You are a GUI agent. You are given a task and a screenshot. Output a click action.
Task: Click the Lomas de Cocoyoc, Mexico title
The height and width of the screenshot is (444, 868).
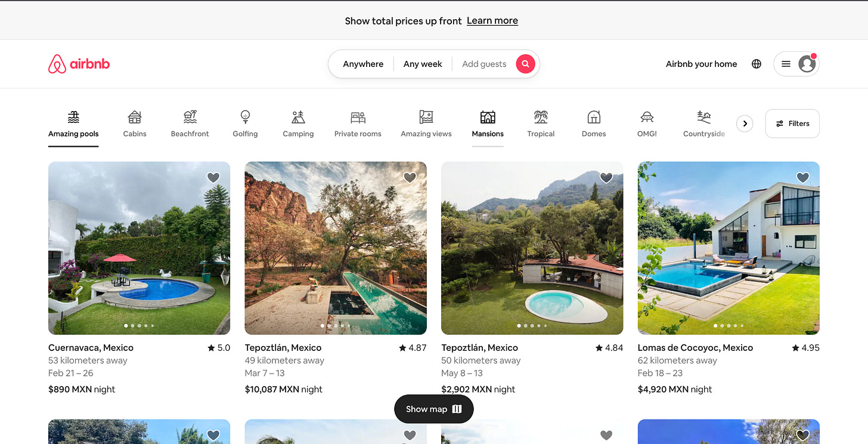(695, 348)
